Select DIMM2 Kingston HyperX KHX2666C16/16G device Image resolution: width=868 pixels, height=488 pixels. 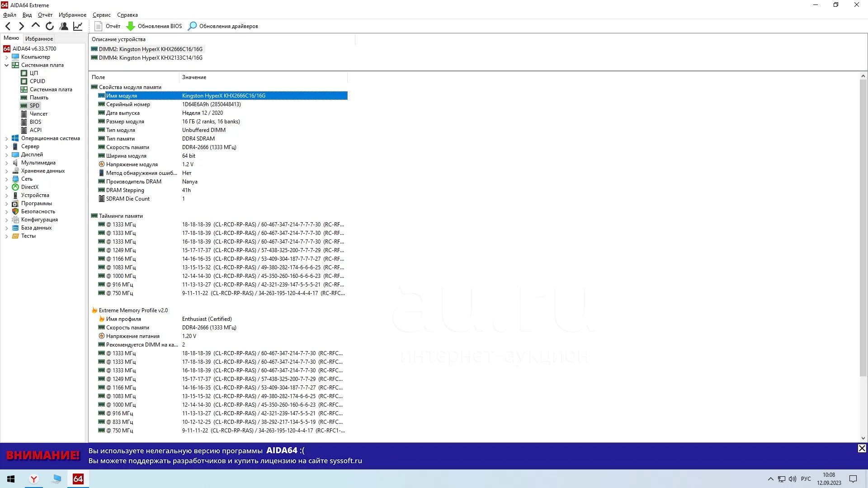coord(147,49)
